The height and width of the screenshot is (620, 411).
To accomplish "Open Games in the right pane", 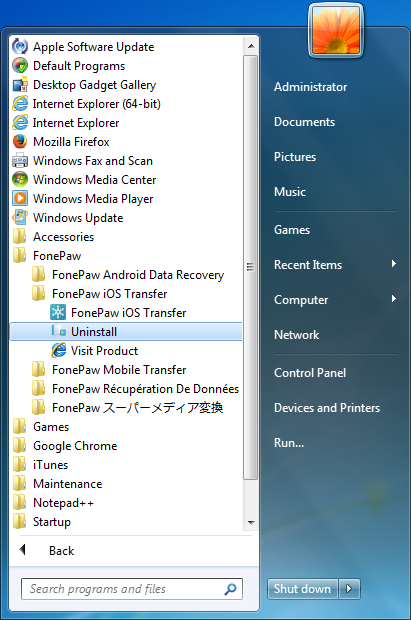I will point(292,230).
